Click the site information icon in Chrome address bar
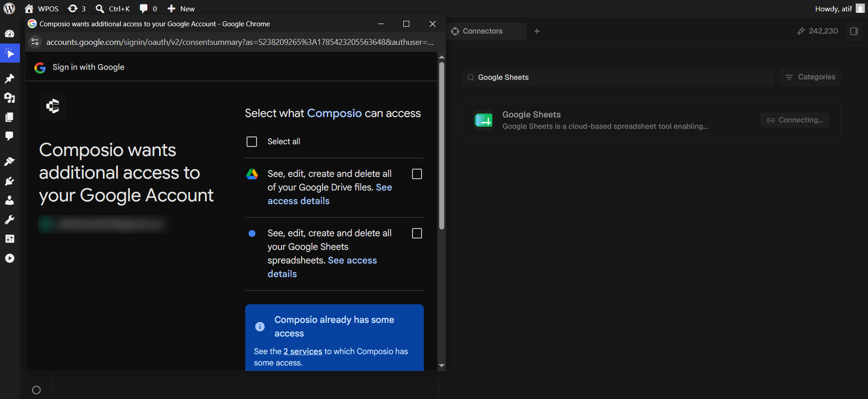868x399 pixels. 35,42
